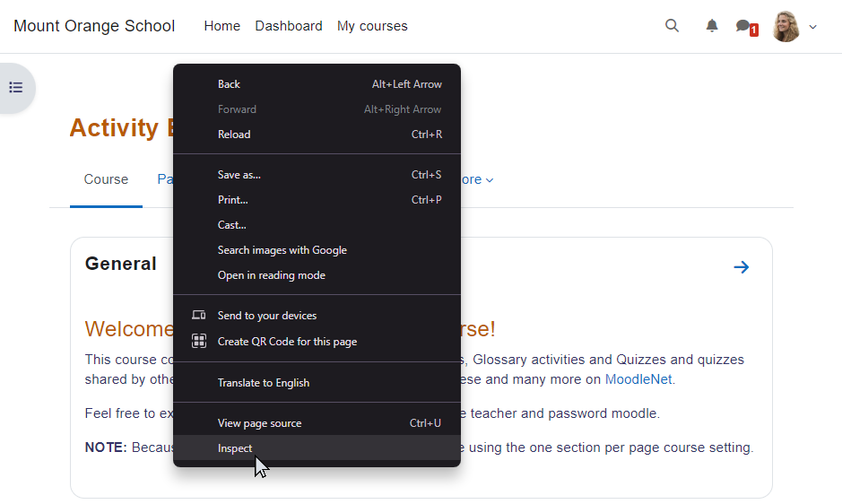Image resolution: width=842 pixels, height=504 pixels.
Task: Click the user profile avatar
Action: [x=786, y=27]
